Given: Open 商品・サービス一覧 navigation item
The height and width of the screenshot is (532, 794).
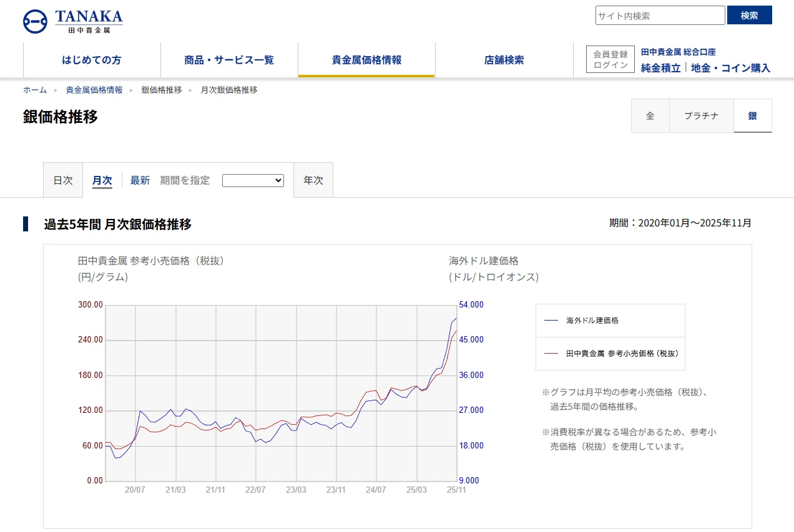Looking at the screenshot, I should (x=229, y=60).
